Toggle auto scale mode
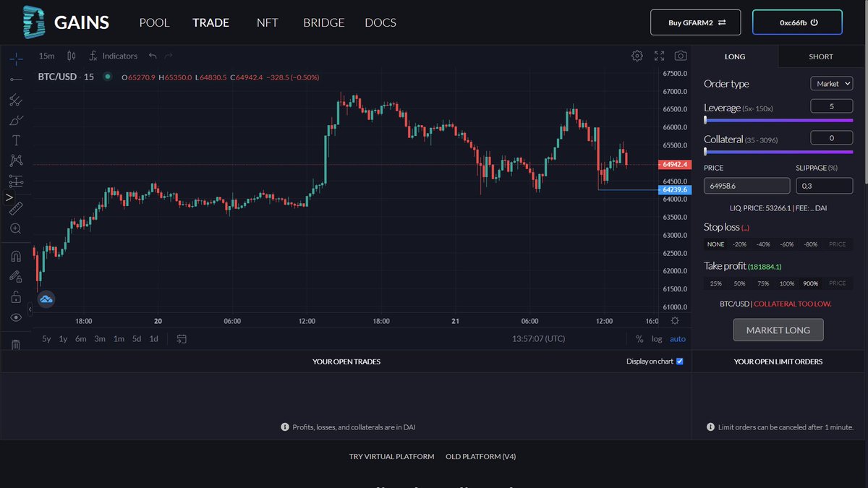Screen dimensions: 868x488 coord(678,338)
